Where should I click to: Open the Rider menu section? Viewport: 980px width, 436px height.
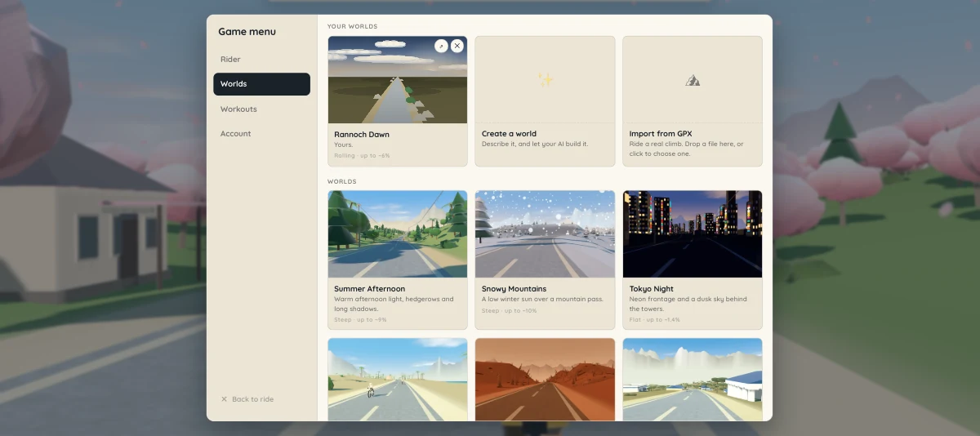[x=261, y=60]
